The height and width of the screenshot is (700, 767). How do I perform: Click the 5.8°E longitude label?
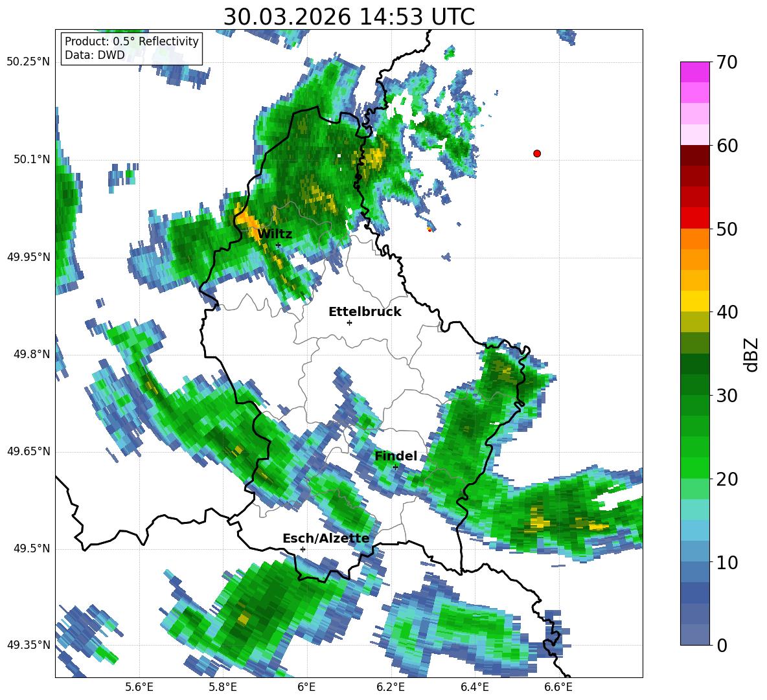tap(223, 687)
